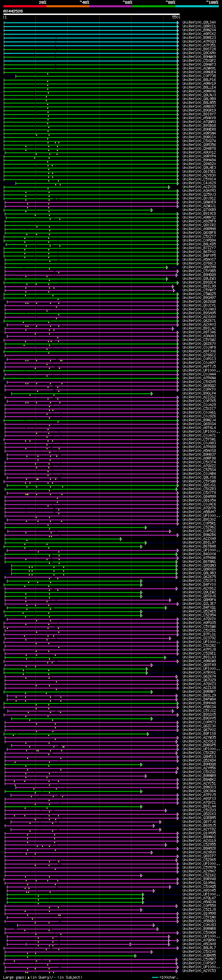
Task: Open hit UniRef100_B9HER8
Action: click(199, 129)
